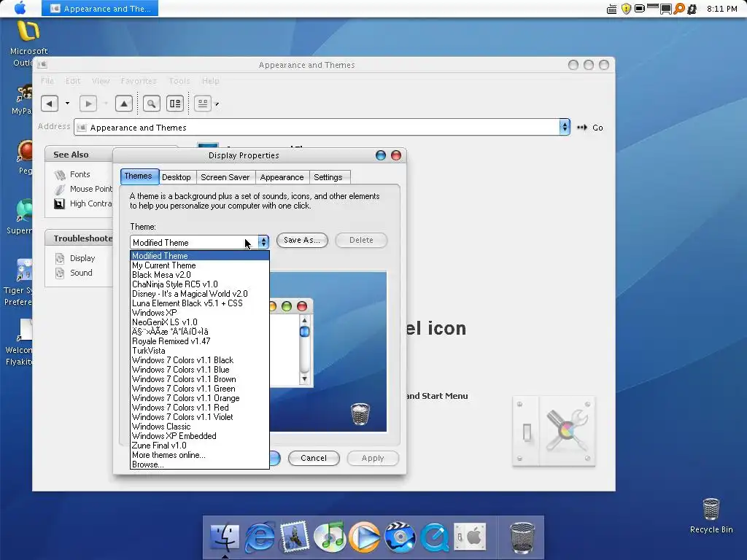Open the Fonts item in See Also

80,174
